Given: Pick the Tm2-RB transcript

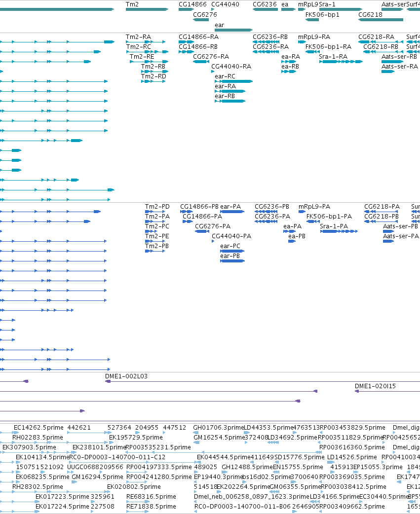Looking at the screenshot, I should (x=155, y=72).
